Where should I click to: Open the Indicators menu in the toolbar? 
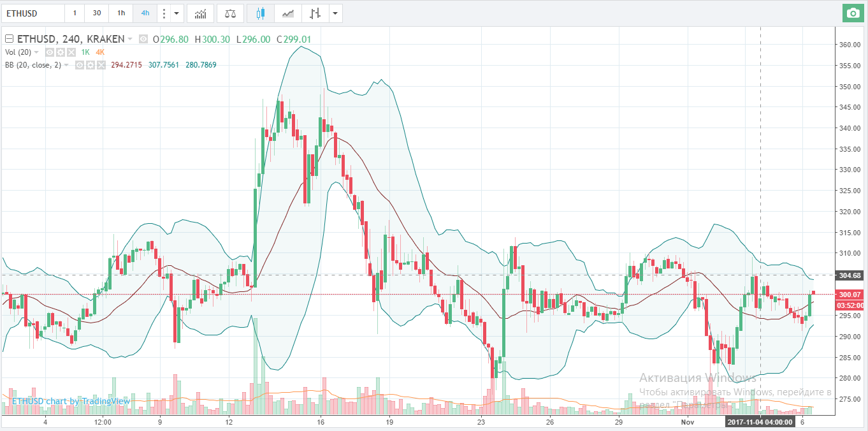200,13
